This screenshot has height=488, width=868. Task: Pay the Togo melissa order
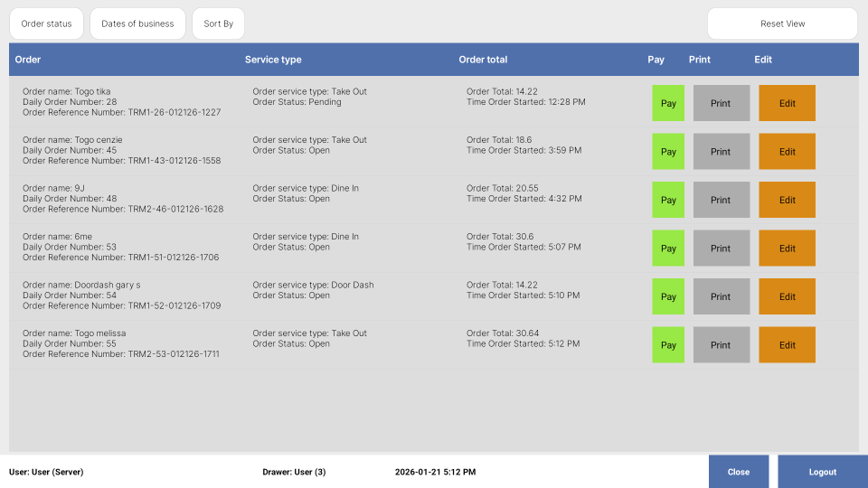point(668,345)
